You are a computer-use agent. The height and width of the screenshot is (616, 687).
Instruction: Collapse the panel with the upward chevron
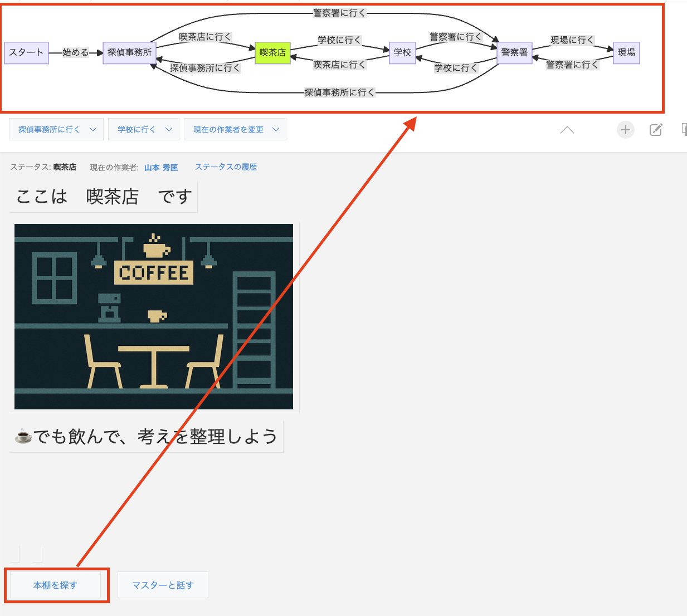(567, 130)
